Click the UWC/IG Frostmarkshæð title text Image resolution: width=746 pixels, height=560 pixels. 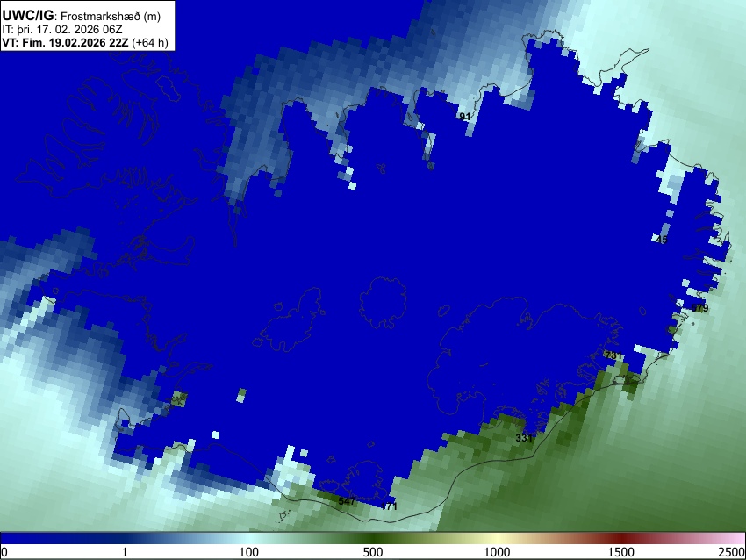tap(82, 16)
